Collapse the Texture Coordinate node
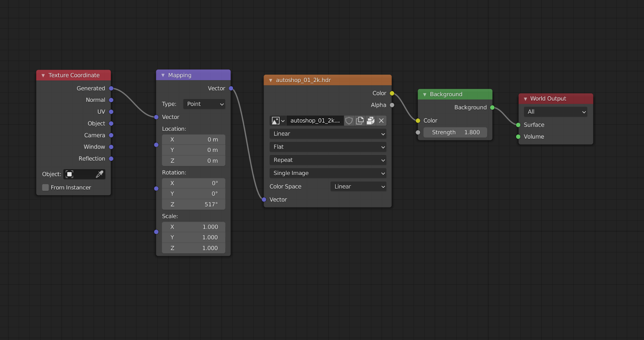 click(x=43, y=76)
